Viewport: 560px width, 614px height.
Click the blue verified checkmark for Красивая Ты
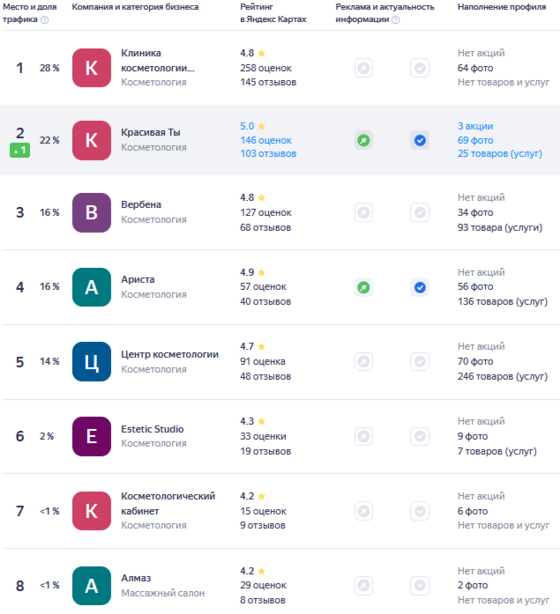pyautogui.click(x=420, y=140)
